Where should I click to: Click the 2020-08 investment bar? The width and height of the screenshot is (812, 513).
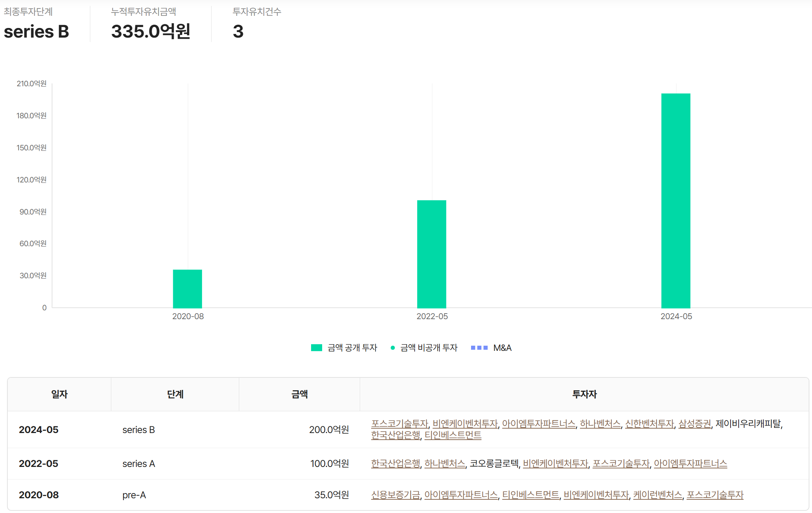click(x=187, y=289)
